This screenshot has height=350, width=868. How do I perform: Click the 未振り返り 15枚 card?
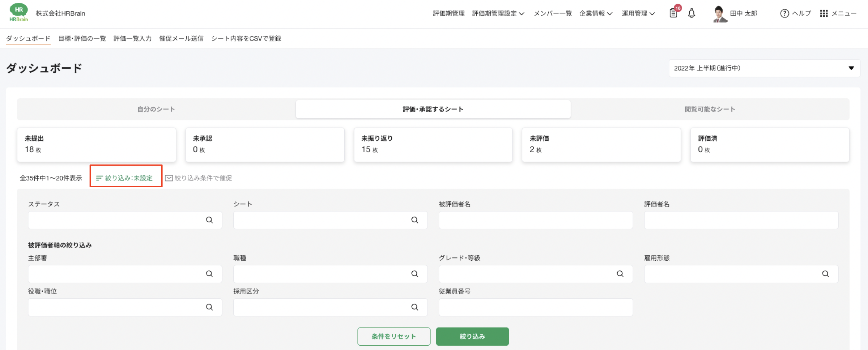[433, 145]
